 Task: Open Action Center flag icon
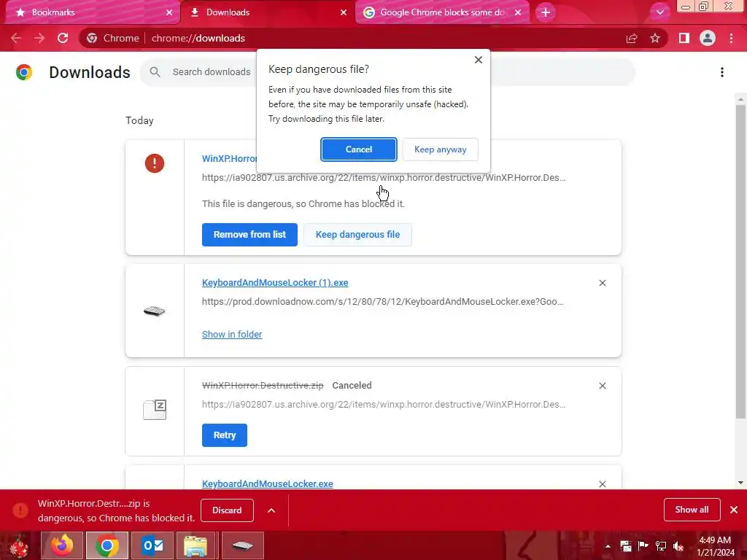click(643, 546)
